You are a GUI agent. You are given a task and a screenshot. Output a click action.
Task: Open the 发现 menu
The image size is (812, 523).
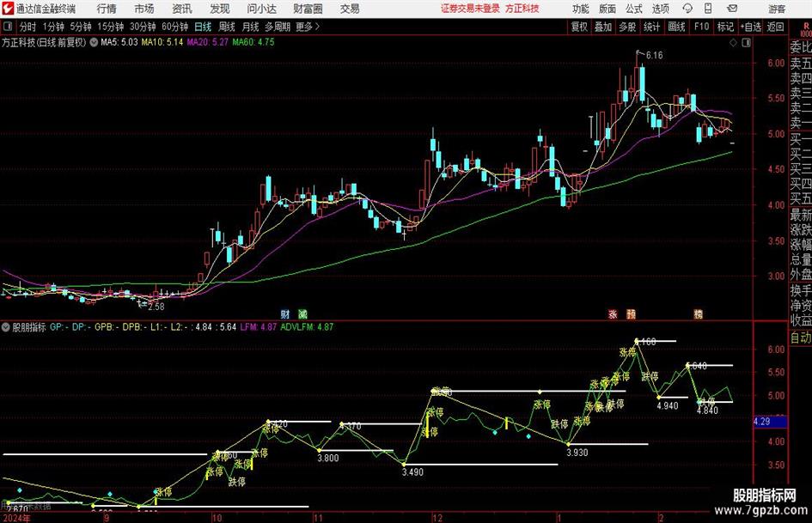pos(220,9)
